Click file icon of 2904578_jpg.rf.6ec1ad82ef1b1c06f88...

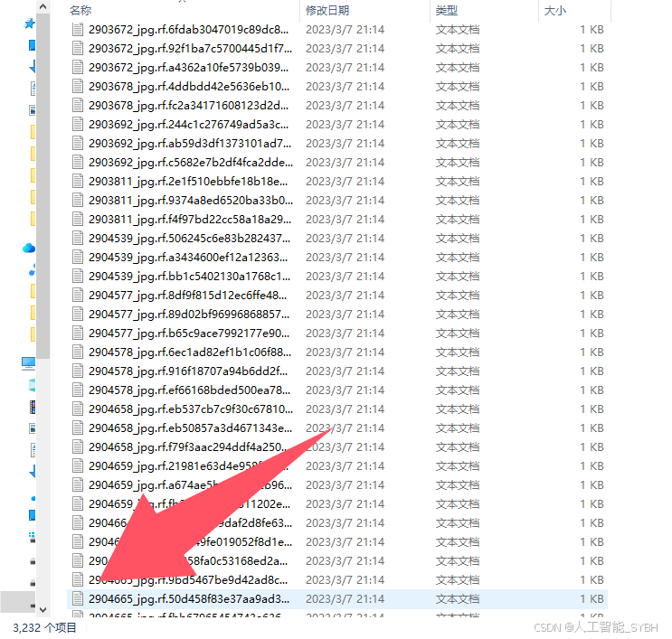[x=78, y=352]
